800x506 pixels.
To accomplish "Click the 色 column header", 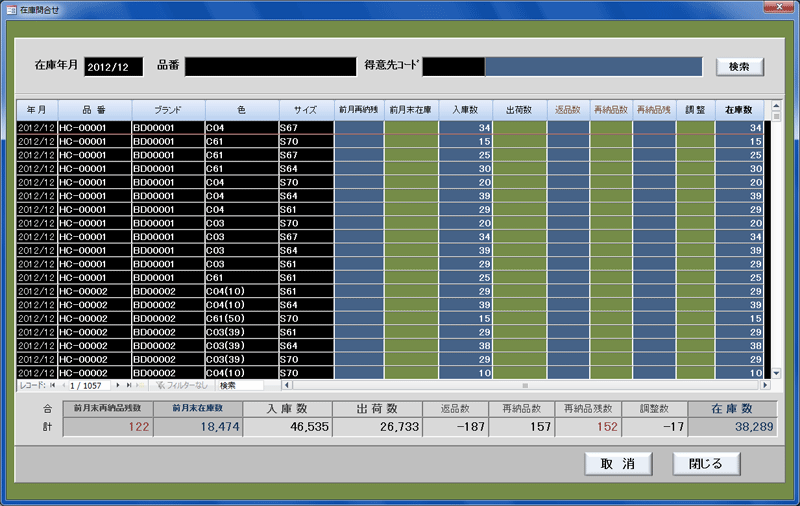I will [242, 110].
